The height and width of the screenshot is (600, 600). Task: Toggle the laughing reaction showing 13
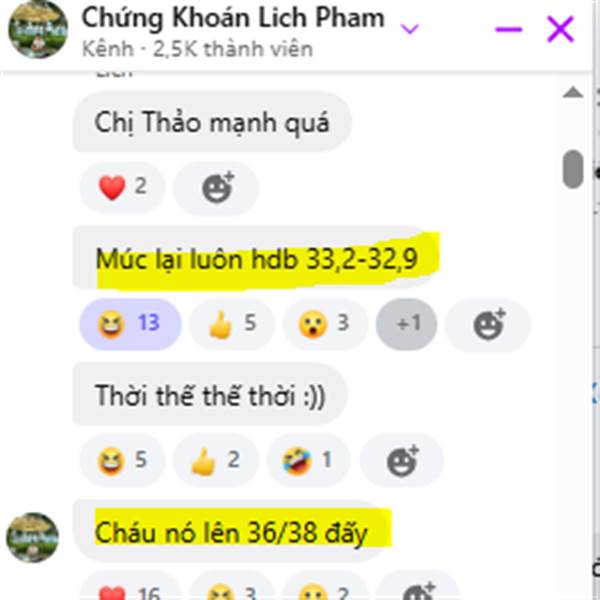click(130, 324)
